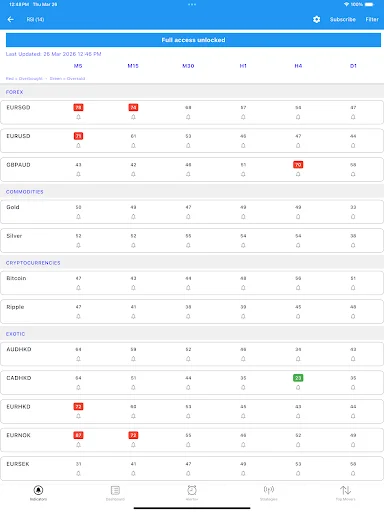This screenshot has width=384, height=512.
Task: Tap the bell under Ripple H1
Action: point(243,316)
